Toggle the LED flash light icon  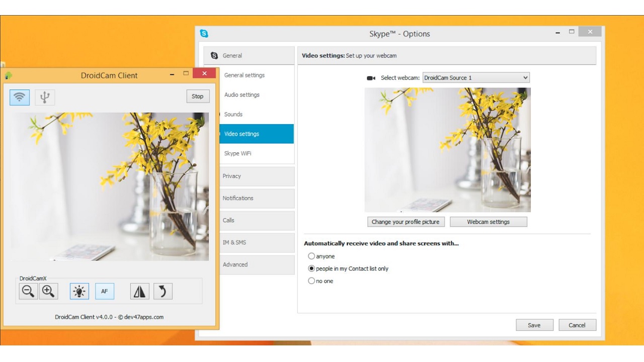pos(79,291)
